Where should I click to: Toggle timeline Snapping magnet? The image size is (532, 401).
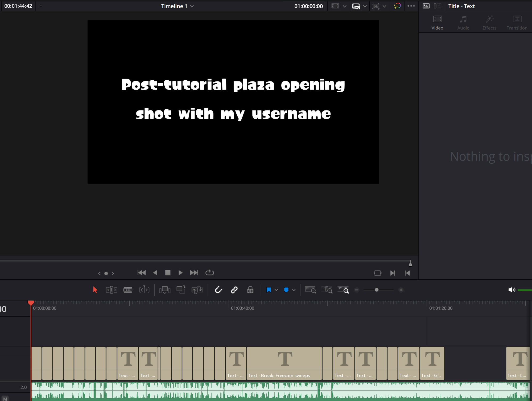218,290
